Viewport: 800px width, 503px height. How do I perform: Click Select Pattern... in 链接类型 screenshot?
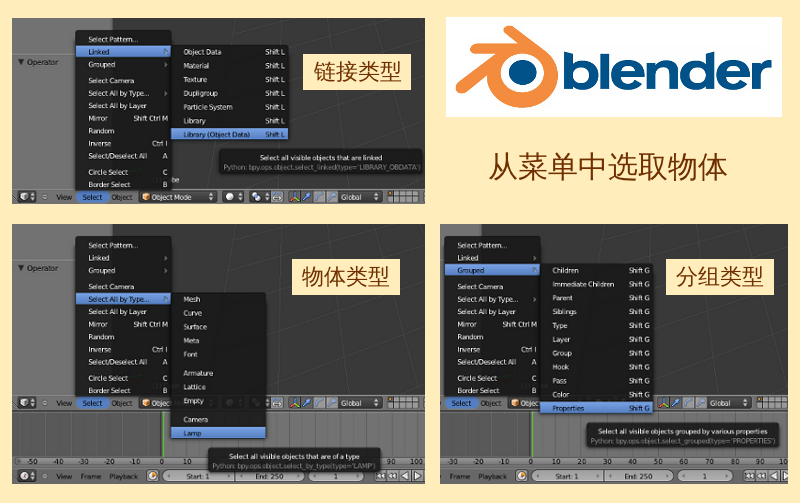[123, 39]
